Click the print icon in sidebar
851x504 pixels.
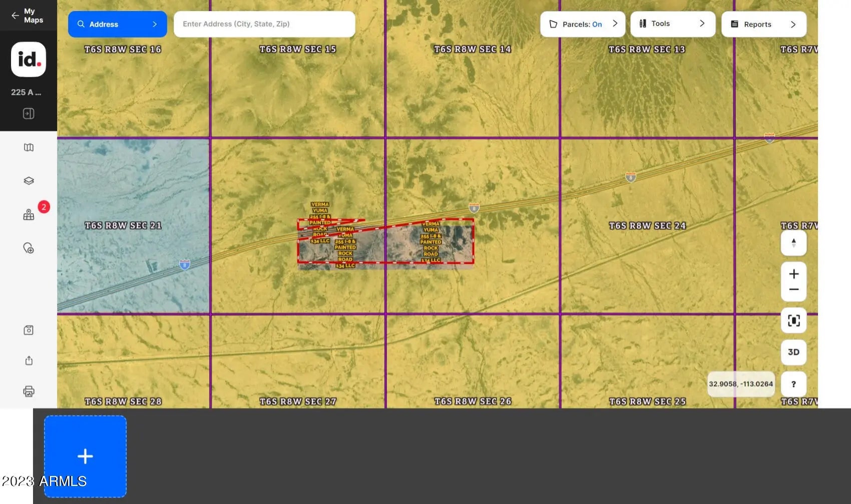tap(29, 391)
